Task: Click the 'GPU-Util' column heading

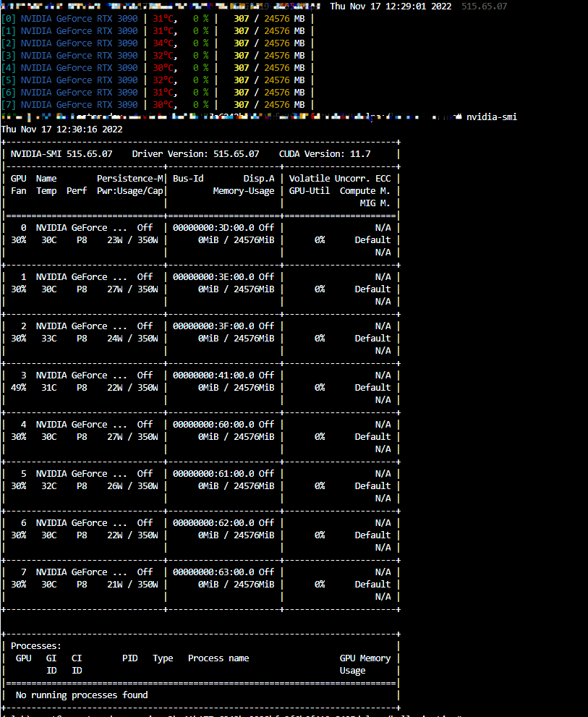Action: [x=309, y=191]
